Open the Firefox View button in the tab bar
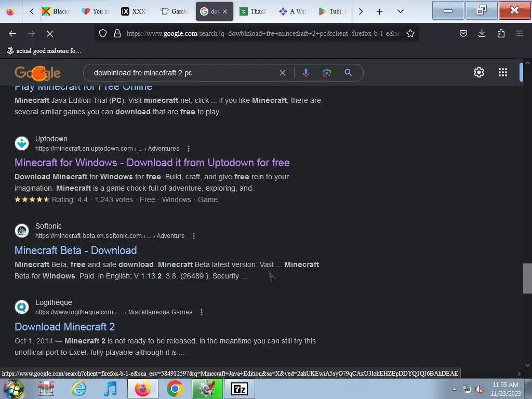532x399 pixels. click(10, 11)
